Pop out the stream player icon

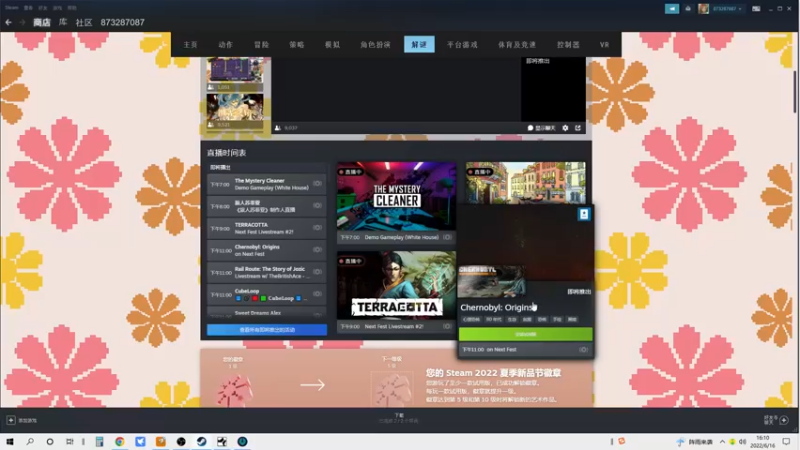[x=578, y=128]
